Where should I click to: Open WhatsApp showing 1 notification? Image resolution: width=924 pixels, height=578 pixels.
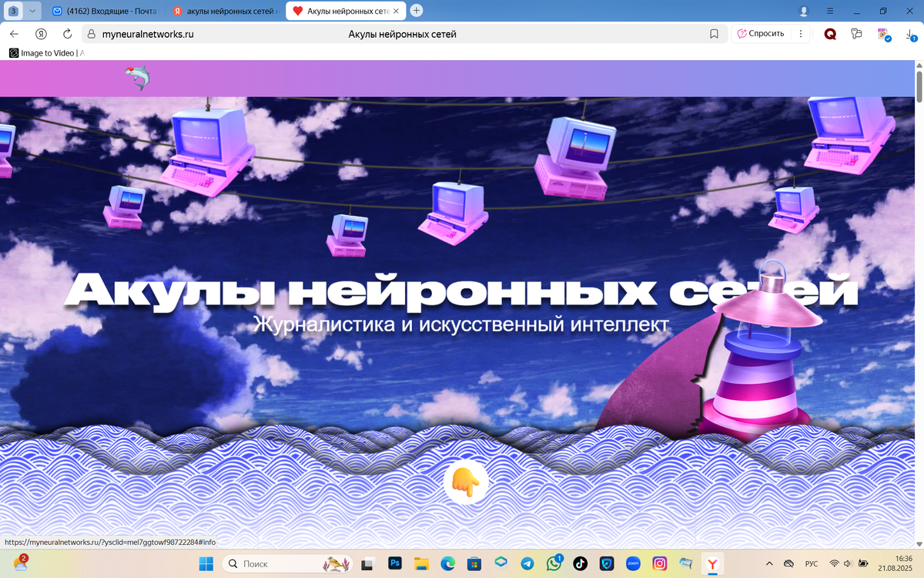[554, 563]
